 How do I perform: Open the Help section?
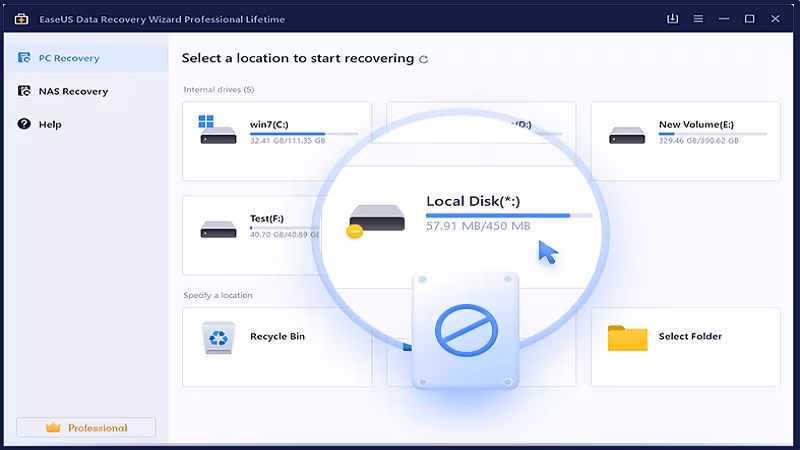coord(86,124)
